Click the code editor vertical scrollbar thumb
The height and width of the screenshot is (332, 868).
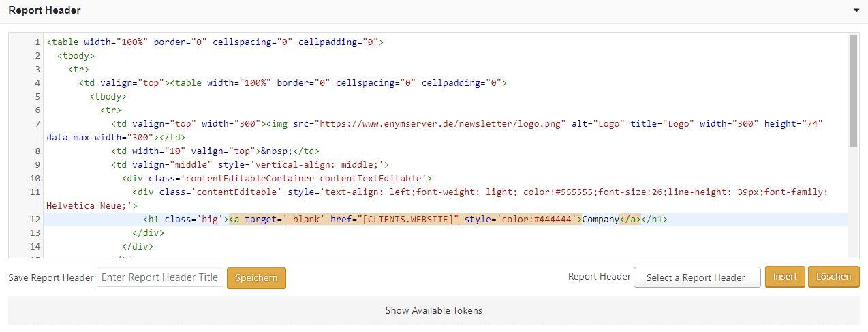click(853, 90)
